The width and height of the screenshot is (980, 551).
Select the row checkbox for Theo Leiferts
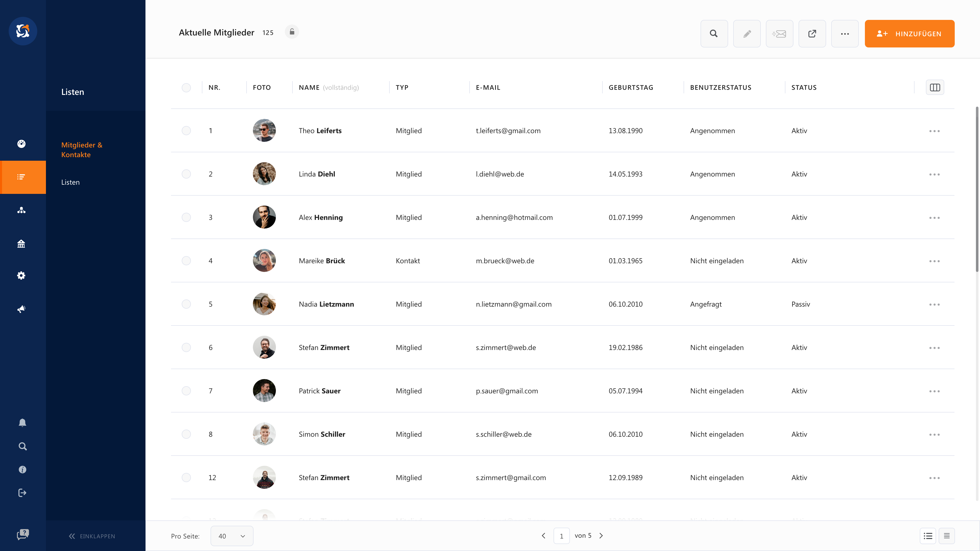pyautogui.click(x=186, y=131)
